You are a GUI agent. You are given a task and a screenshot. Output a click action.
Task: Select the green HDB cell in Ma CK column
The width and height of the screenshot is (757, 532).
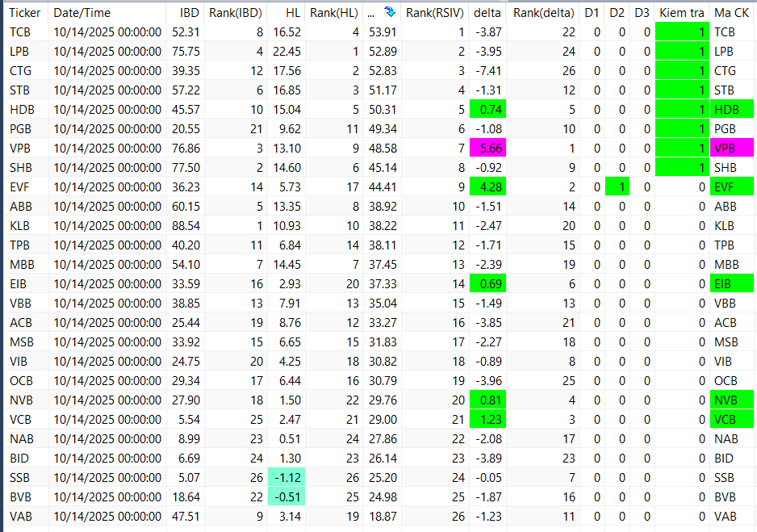pyautogui.click(x=731, y=110)
